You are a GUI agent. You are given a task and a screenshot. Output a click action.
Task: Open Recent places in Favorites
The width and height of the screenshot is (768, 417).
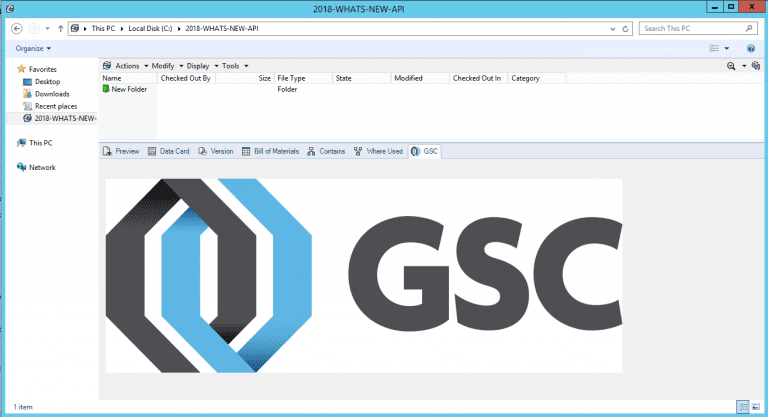(x=50, y=106)
